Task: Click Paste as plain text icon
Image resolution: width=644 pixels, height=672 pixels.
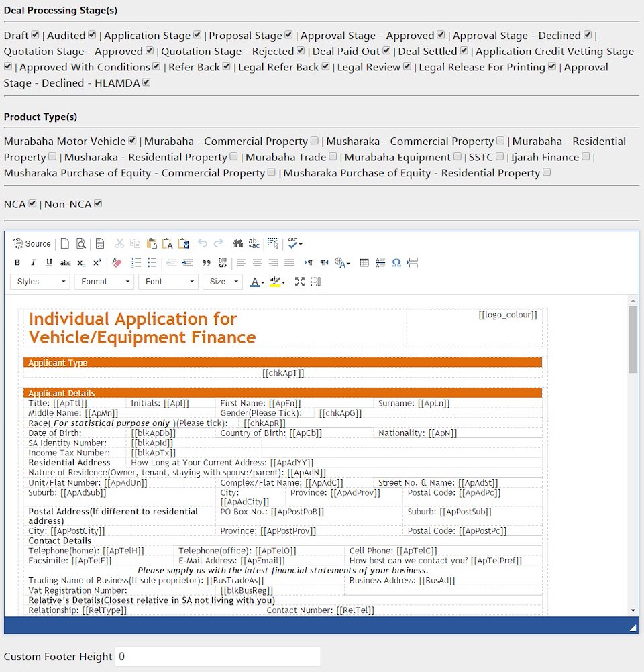Action: tap(167, 244)
